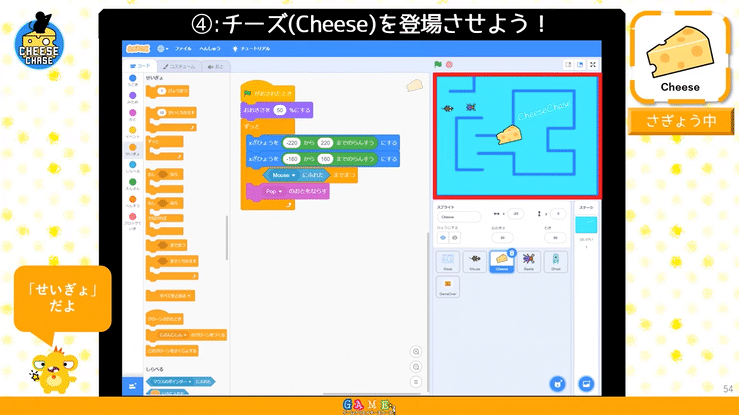The image size is (739, 415).
Task: Edit the sprite name field Cheese
Action: [459, 217]
